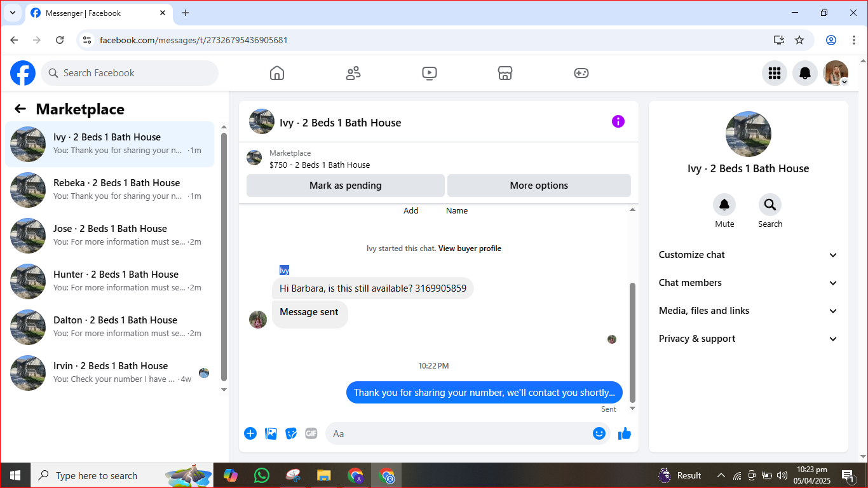Click the browser address bar URL

(x=194, y=40)
